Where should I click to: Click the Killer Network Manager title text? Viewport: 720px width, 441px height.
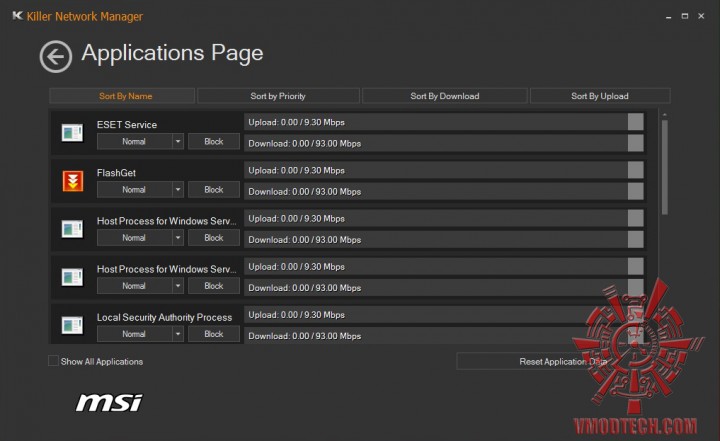pos(85,17)
